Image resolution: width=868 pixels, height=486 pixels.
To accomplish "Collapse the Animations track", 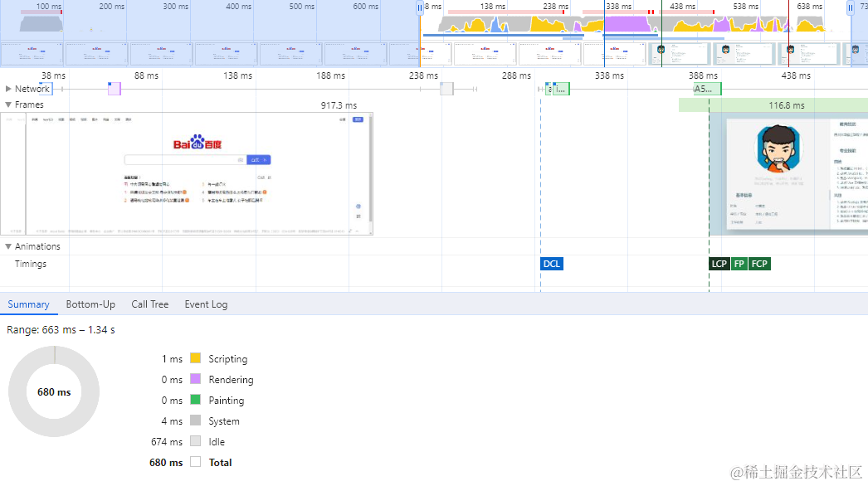I will click(x=8, y=246).
